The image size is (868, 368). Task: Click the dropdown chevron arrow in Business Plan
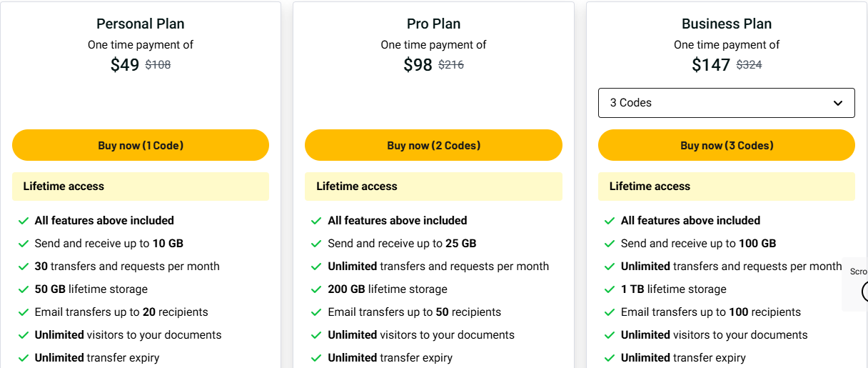click(x=838, y=103)
